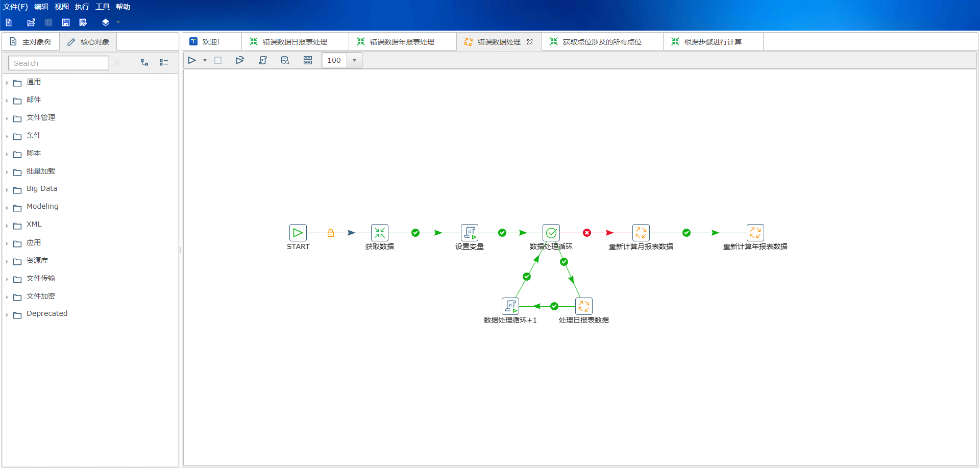
Task: Expand the Big Data folder
Action: [7, 190]
